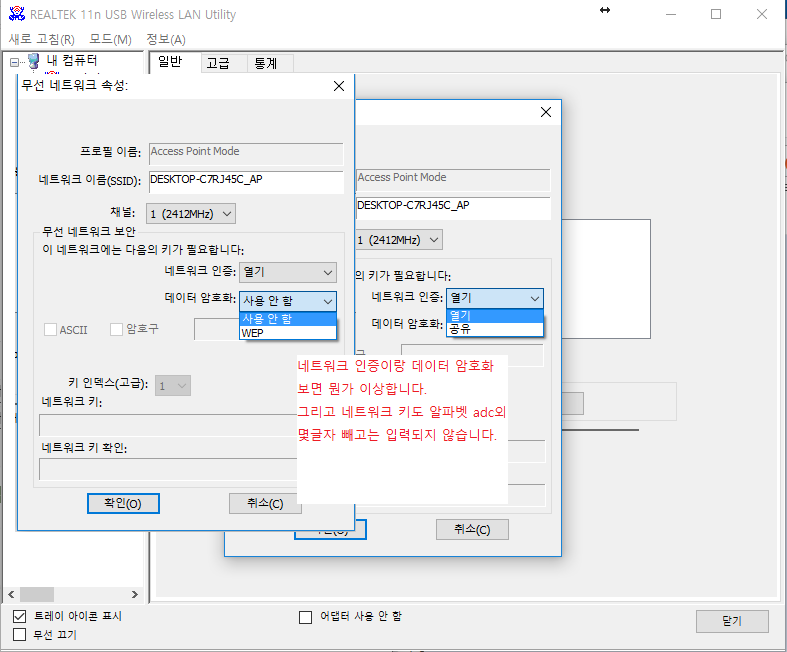Open the 정보(A) menu
787x652 pixels.
click(166, 39)
